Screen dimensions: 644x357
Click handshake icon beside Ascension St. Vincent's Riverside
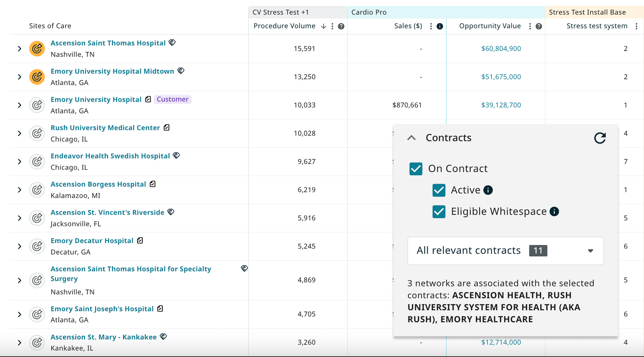pos(171,212)
